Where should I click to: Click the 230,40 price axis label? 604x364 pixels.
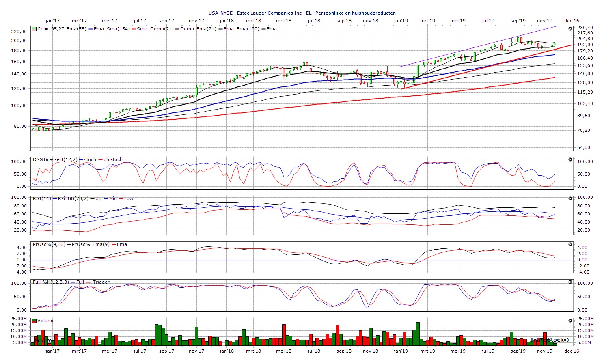585,28
